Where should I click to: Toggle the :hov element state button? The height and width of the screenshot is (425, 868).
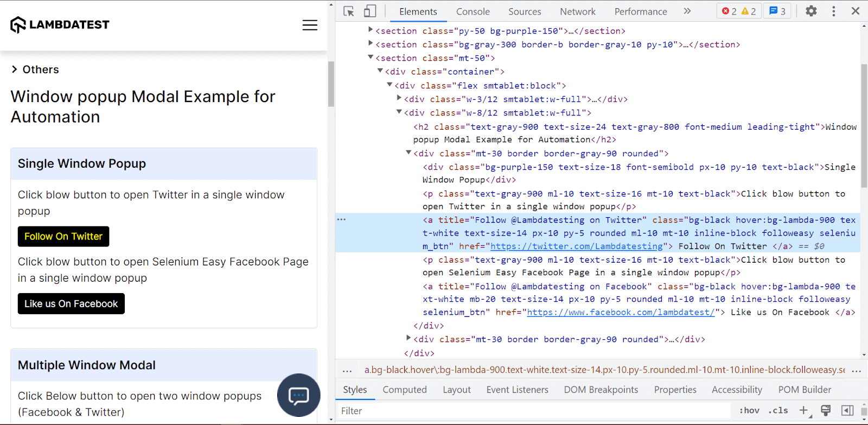tap(749, 410)
